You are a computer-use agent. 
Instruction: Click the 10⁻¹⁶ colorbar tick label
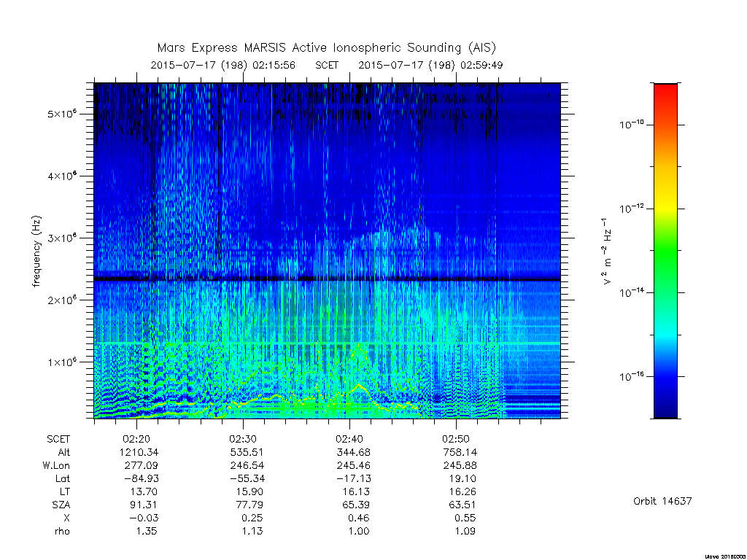(x=632, y=376)
